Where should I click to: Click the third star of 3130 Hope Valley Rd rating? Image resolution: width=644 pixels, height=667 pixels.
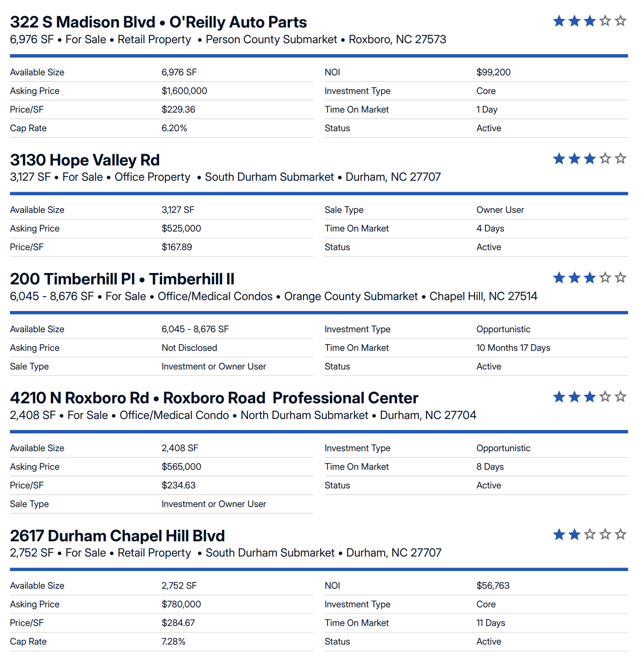coord(589,159)
